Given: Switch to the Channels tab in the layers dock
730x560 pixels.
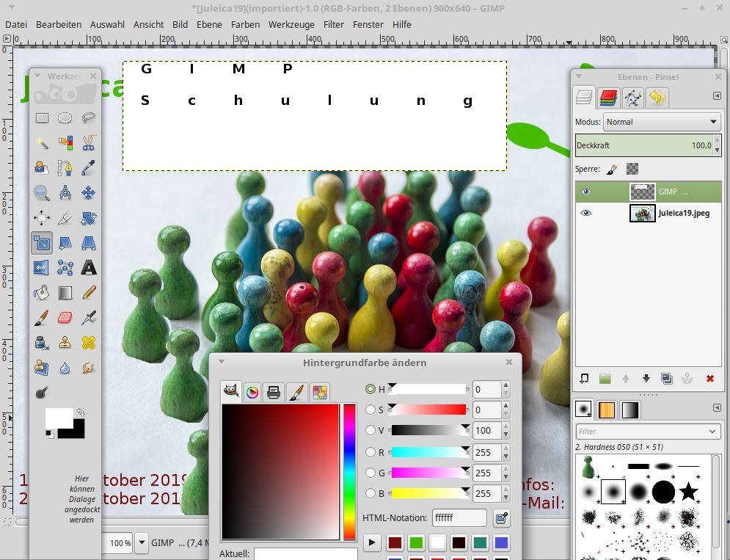Looking at the screenshot, I should point(608,98).
